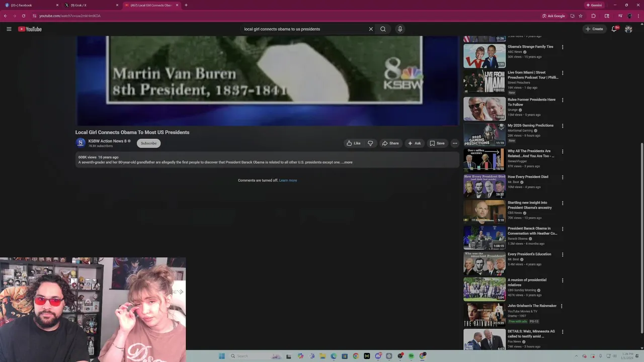Click Ask Google in address bar
This screenshot has width=644, height=362.
click(553, 16)
